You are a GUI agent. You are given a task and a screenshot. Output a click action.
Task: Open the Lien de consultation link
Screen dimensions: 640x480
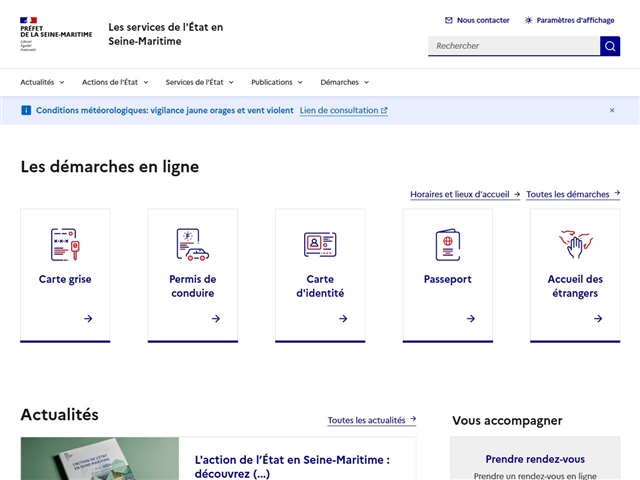click(343, 111)
